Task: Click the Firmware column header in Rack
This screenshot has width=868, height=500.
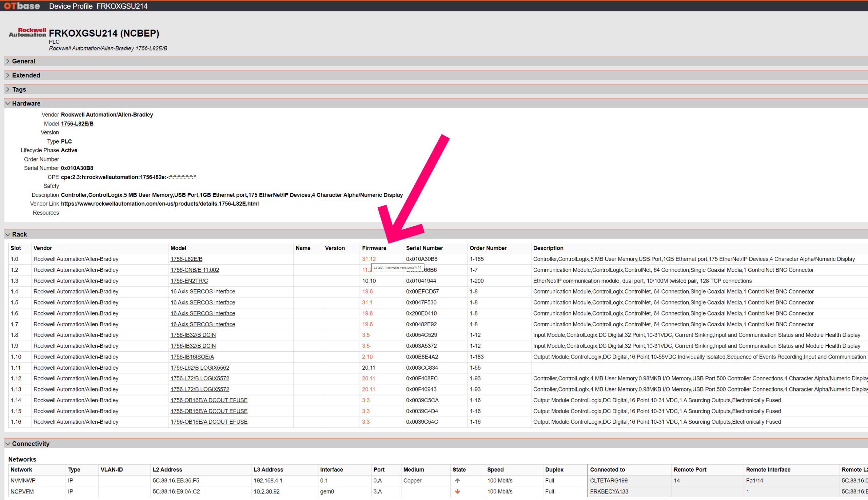Action: (374, 248)
